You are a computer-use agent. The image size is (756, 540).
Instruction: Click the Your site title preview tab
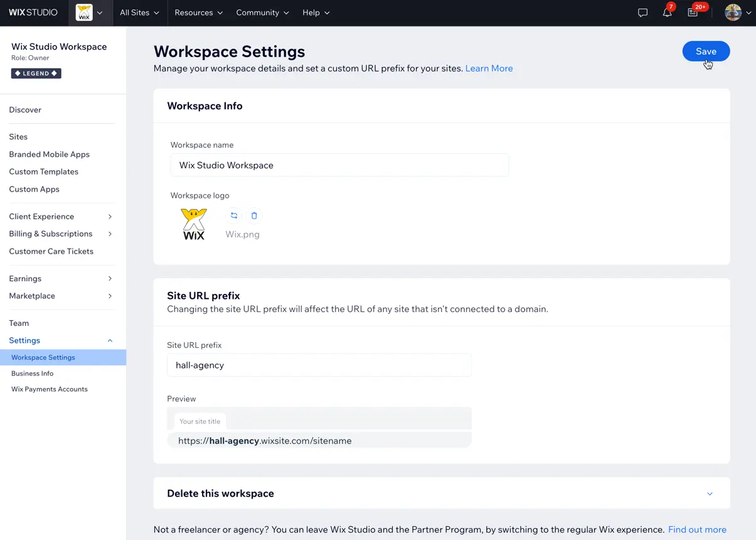coord(200,421)
